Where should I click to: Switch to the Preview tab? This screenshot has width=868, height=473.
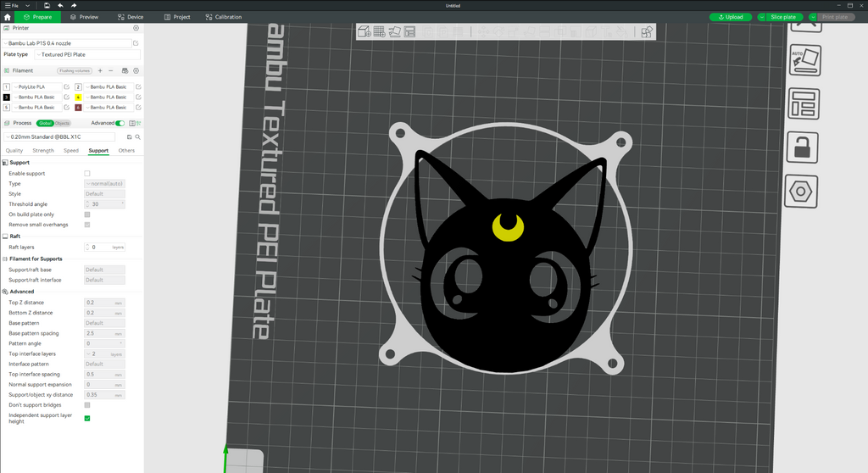[84, 17]
